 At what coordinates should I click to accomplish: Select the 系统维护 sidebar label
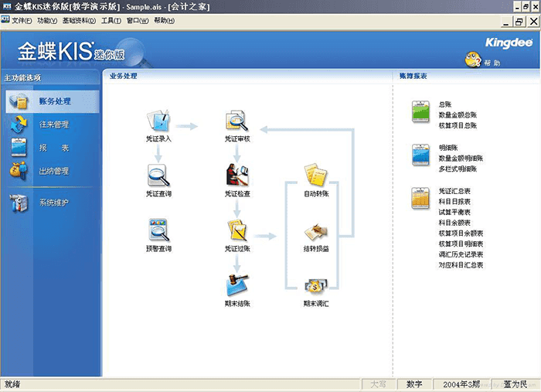[x=54, y=203]
